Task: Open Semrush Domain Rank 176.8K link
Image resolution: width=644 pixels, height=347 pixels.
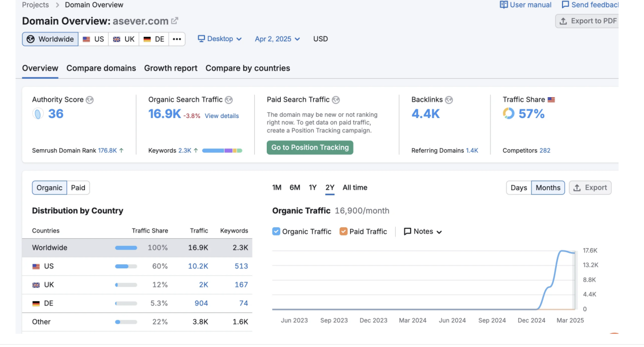Action: pyautogui.click(x=107, y=150)
